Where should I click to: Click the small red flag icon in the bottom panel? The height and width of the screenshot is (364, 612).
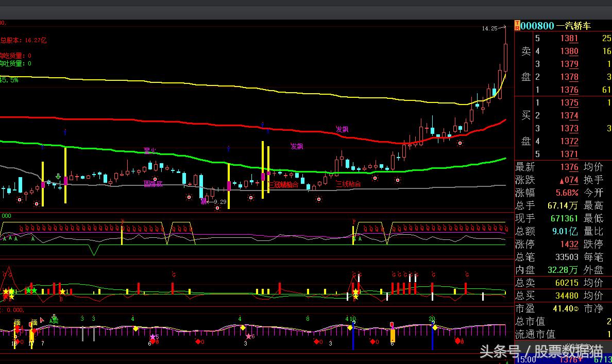(x=42, y=320)
